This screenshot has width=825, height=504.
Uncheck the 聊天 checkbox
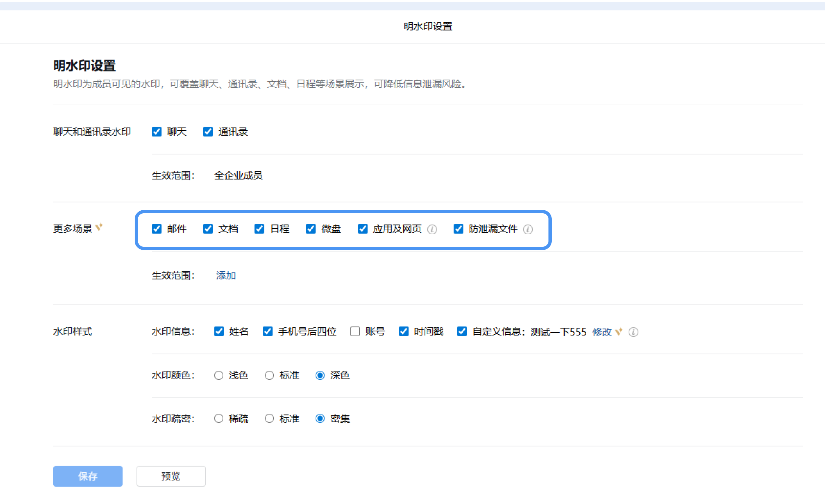tap(156, 132)
